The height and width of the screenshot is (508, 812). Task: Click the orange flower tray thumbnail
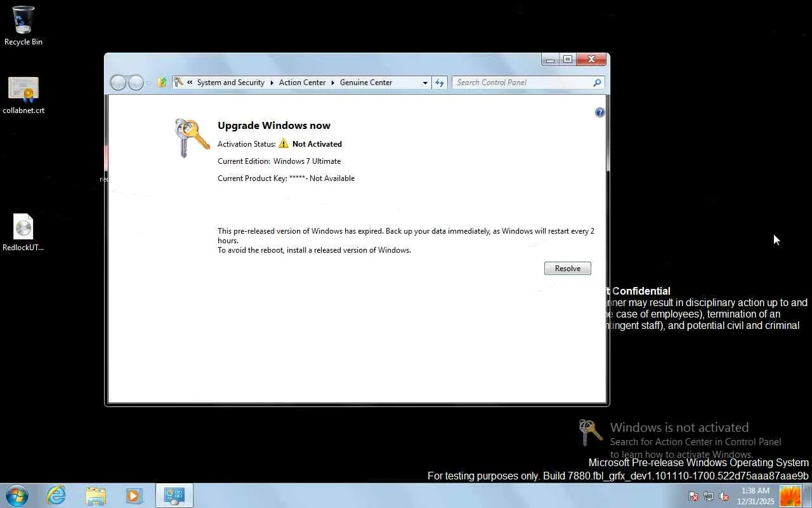[790, 496]
